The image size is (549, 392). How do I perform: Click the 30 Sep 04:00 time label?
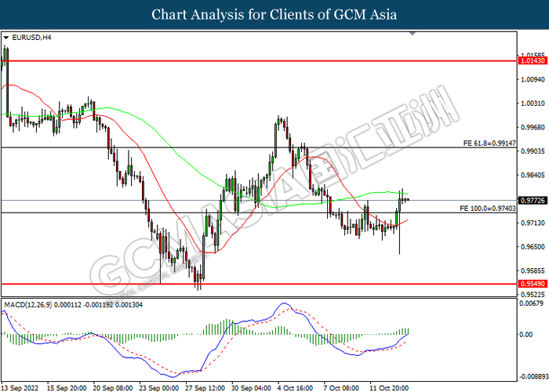click(x=251, y=388)
